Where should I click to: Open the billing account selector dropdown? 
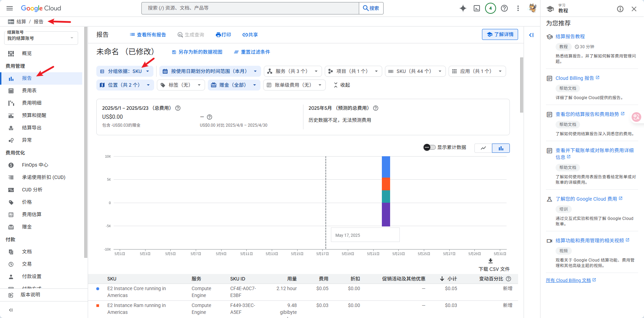click(x=41, y=38)
